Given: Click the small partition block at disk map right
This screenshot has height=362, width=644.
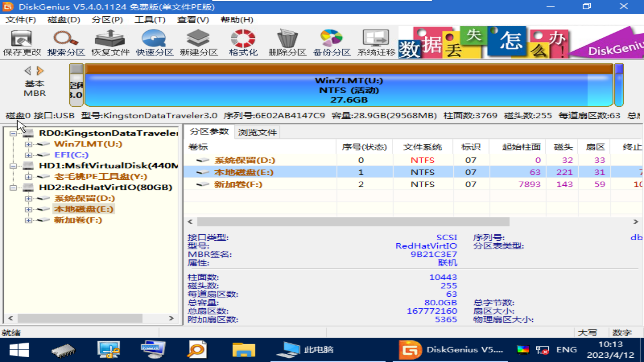Looking at the screenshot, I should [x=619, y=85].
